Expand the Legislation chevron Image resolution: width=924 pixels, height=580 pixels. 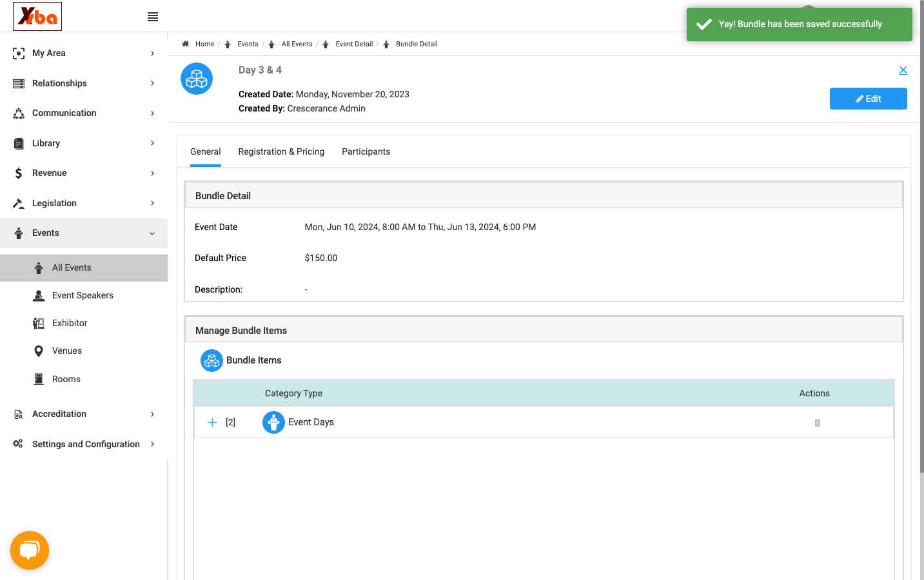pyautogui.click(x=152, y=203)
